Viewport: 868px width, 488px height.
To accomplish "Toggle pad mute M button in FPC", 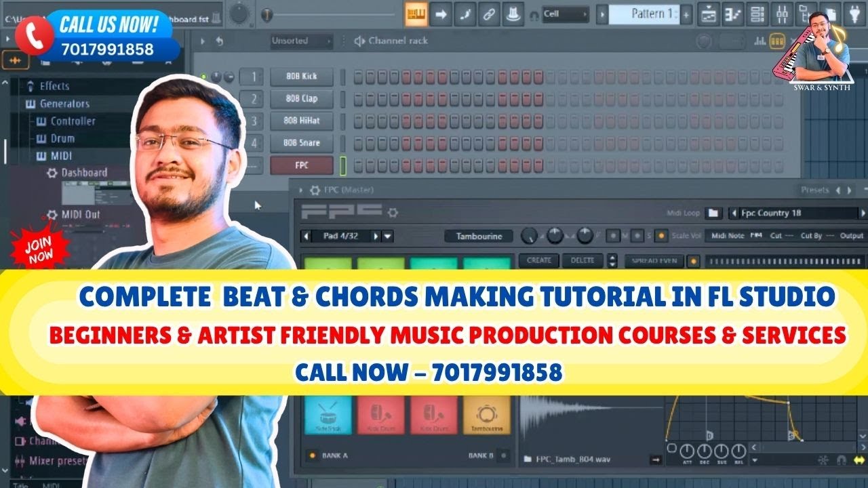I will [614, 236].
